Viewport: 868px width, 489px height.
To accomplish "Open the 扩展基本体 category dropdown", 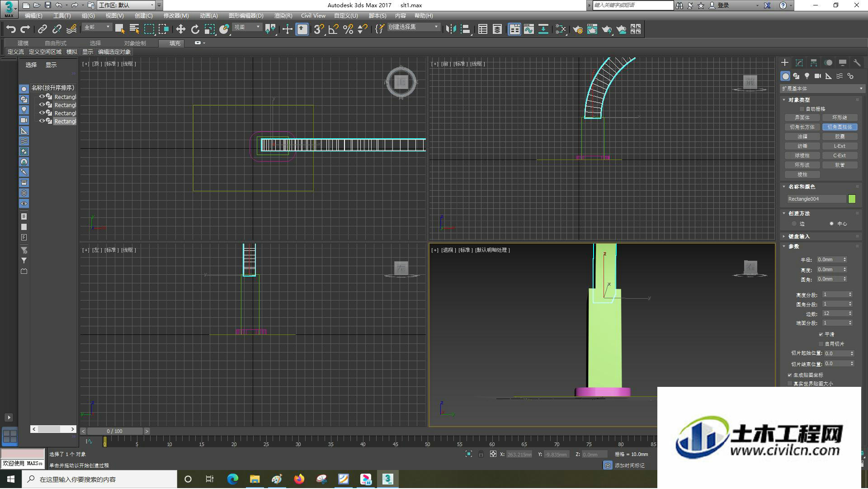I will pyautogui.click(x=822, y=89).
